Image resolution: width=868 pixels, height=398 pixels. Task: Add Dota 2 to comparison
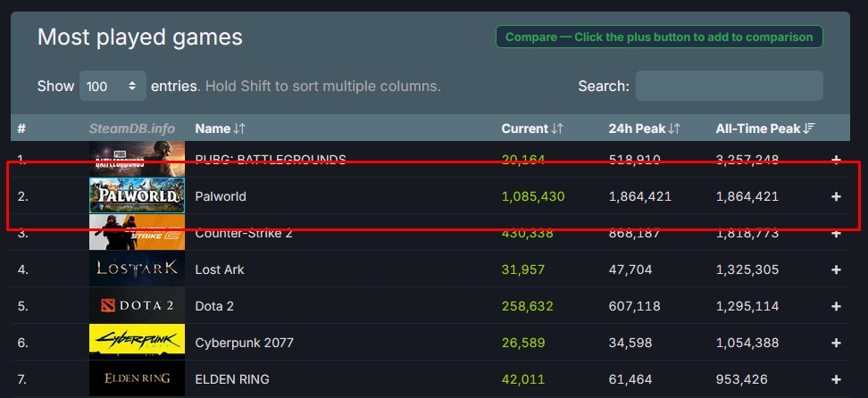[836, 306]
